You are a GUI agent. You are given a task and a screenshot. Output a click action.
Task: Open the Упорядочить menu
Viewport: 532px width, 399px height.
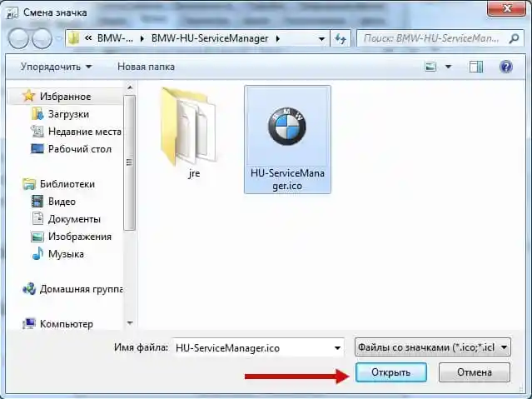click(56, 67)
